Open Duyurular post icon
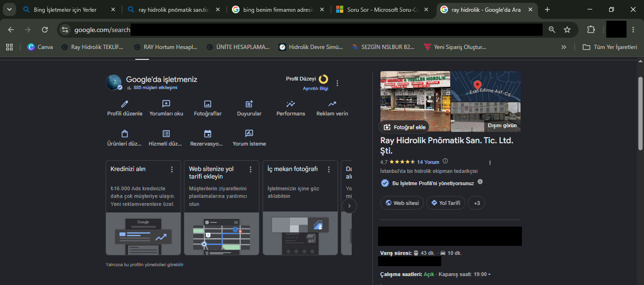This screenshot has height=285, width=644. pos(249,104)
